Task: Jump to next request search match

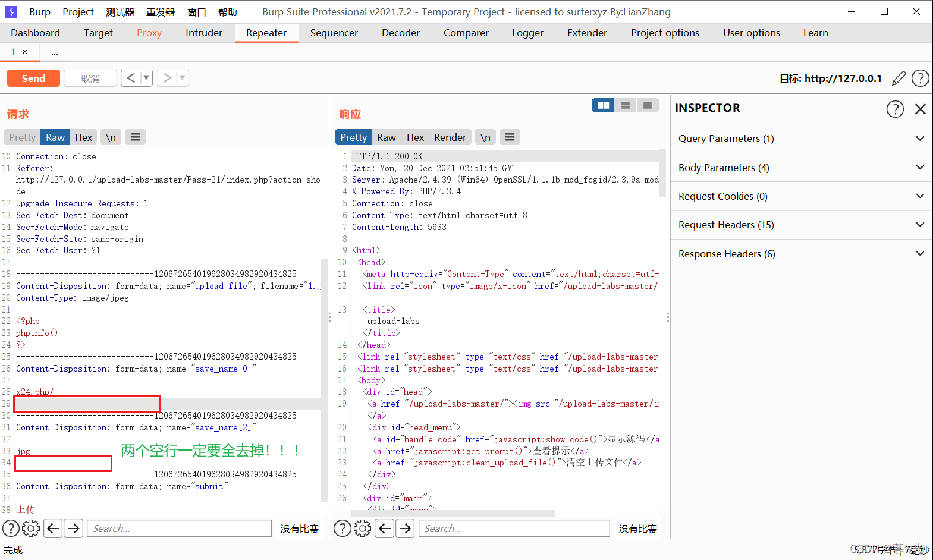Action: (74, 528)
